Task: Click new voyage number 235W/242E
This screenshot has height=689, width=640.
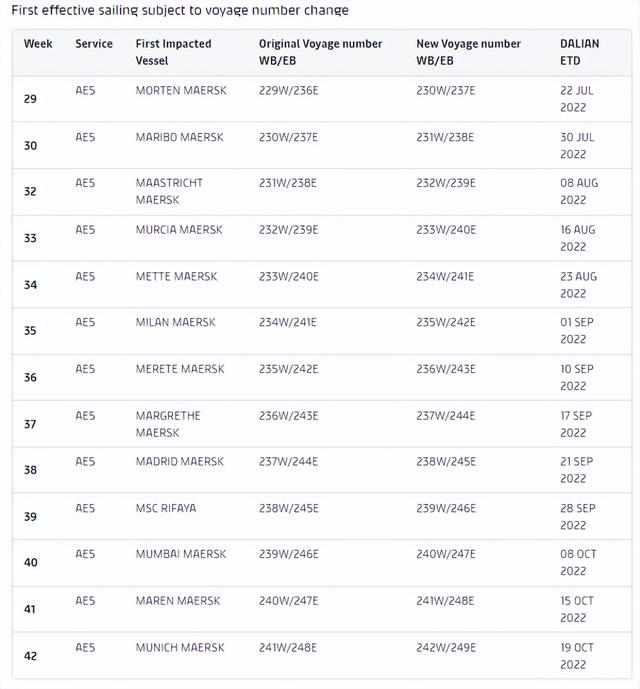Action: tap(445, 323)
